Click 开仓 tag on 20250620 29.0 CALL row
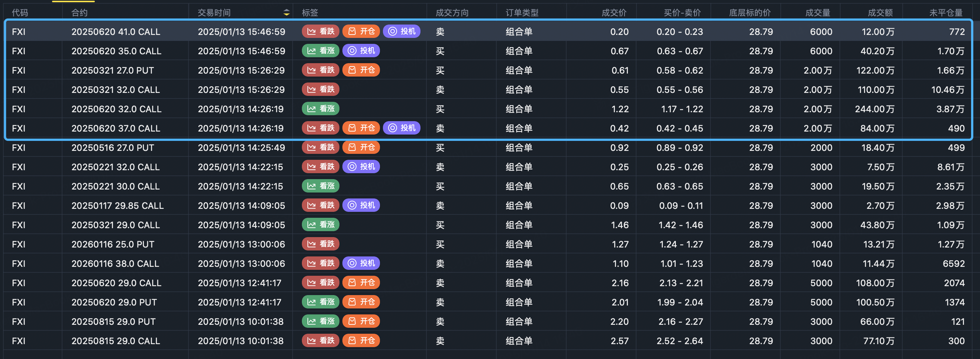The image size is (980, 359). click(361, 282)
